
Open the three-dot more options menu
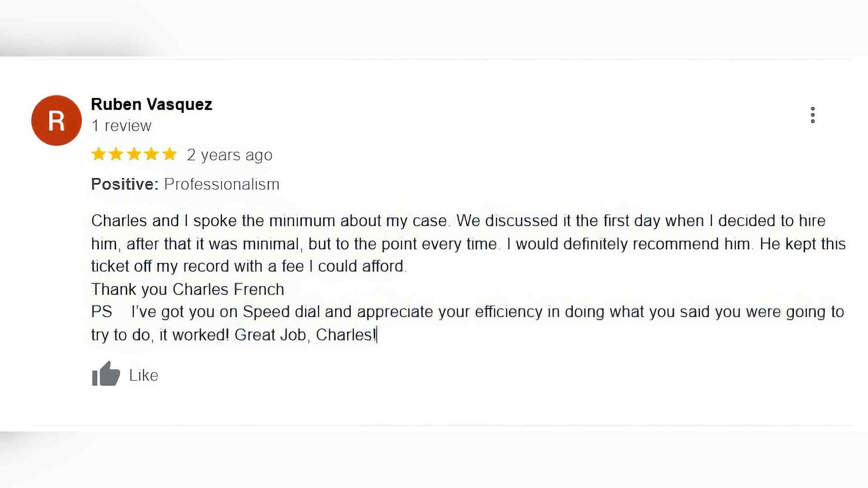click(x=813, y=115)
